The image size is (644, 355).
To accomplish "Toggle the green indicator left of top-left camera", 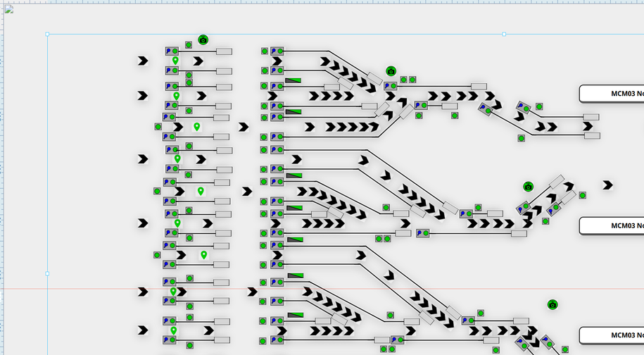I will coord(189,45).
